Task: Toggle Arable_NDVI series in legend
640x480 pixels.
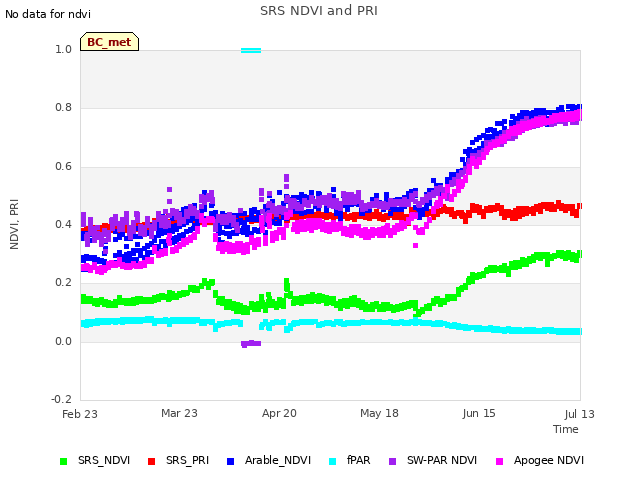Action: [269, 460]
